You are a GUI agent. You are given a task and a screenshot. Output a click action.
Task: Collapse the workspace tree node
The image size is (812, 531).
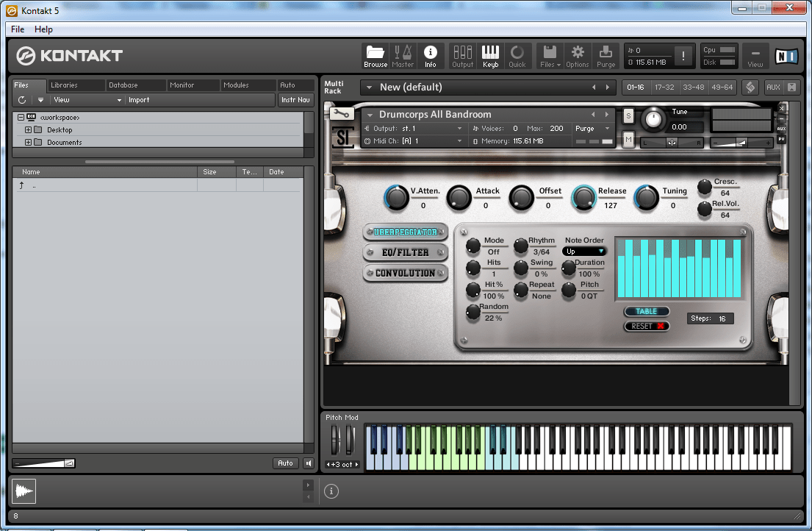(21, 118)
